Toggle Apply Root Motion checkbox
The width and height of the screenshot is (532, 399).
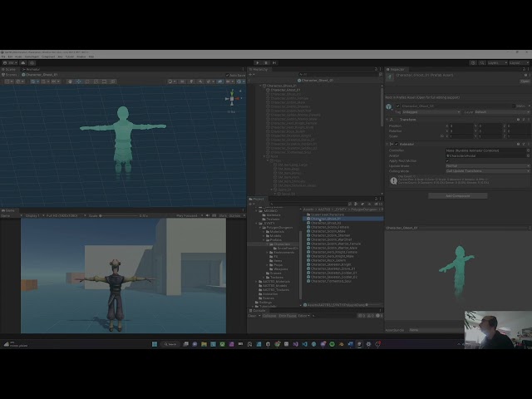[447, 160]
